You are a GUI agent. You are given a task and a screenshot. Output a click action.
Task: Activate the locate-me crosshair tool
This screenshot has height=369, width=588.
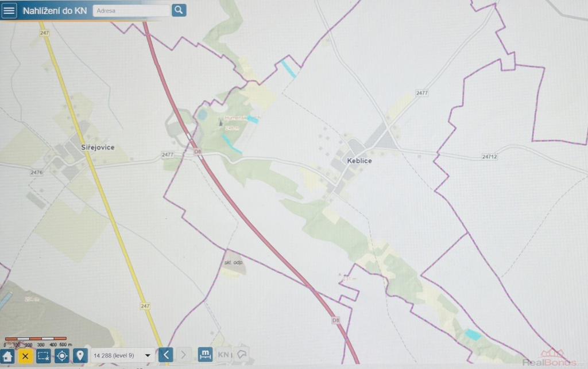61,356
